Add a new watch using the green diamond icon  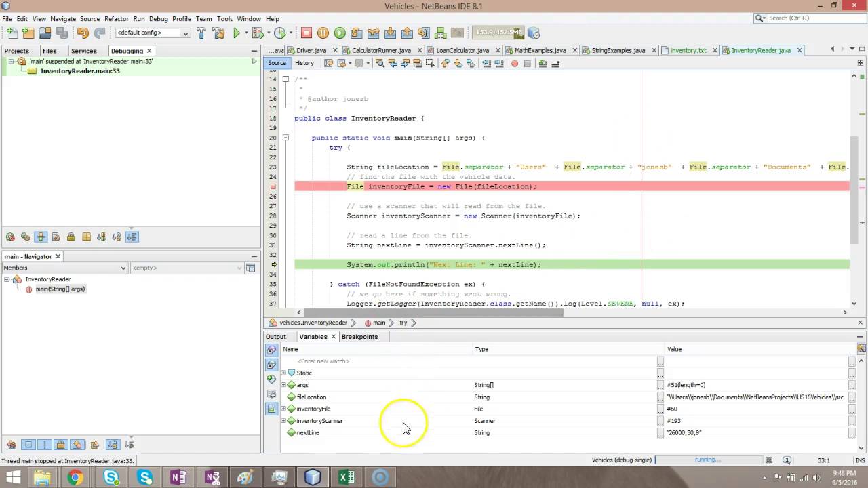pos(271,379)
